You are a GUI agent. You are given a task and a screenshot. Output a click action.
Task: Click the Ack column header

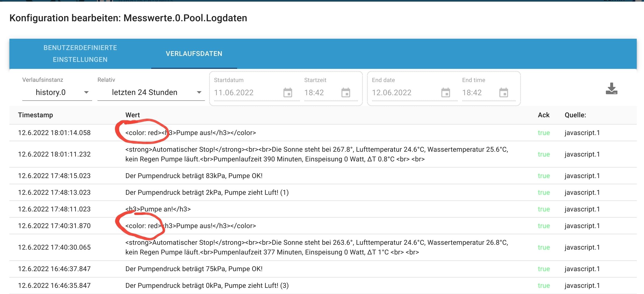point(544,115)
